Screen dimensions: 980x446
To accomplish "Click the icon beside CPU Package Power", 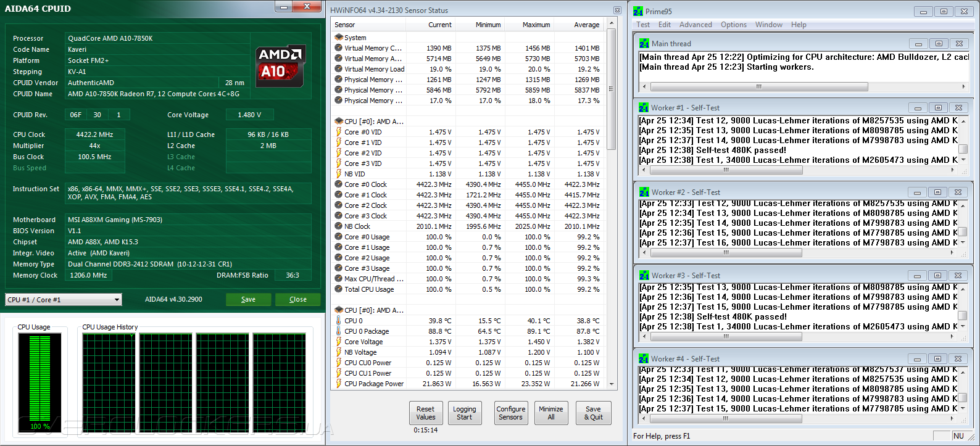I will 338,383.
